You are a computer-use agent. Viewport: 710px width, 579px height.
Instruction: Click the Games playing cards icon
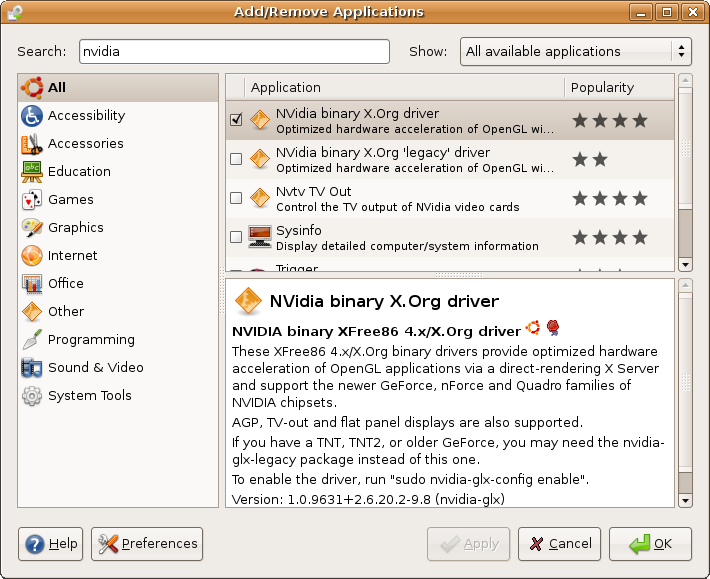tap(32, 200)
